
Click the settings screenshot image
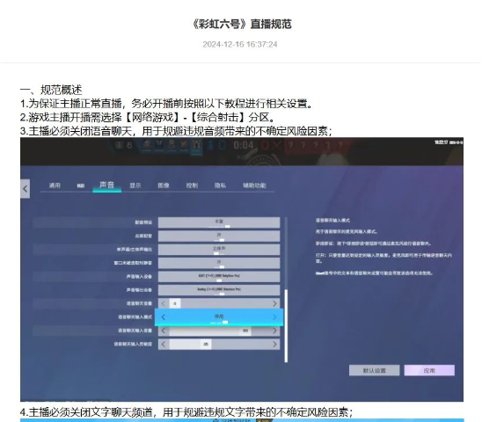[242, 269]
